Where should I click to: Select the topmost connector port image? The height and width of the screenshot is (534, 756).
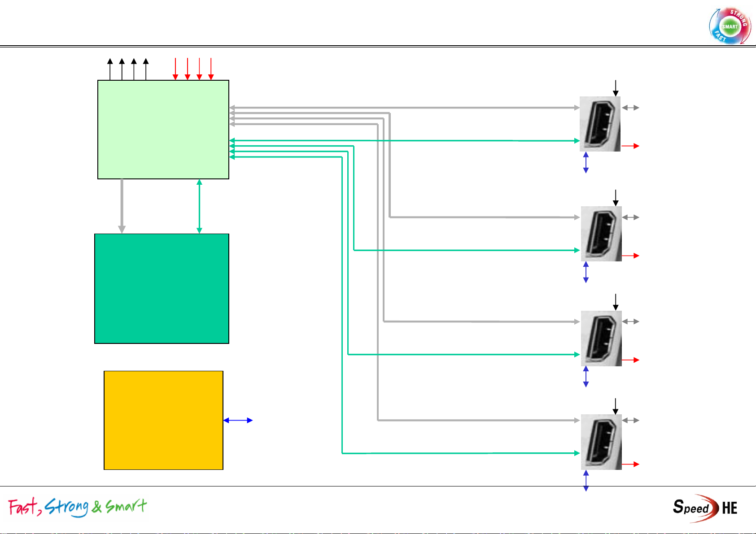[600, 124]
